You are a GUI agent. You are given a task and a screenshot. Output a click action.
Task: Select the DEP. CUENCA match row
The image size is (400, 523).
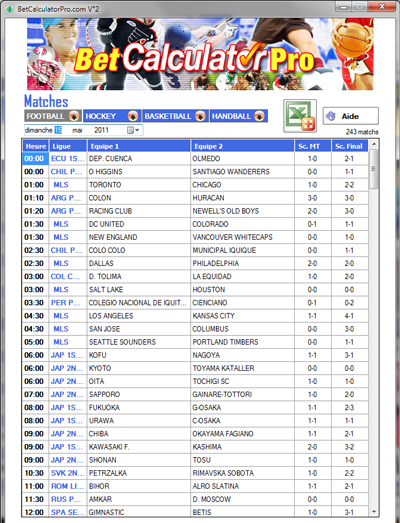(195, 158)
